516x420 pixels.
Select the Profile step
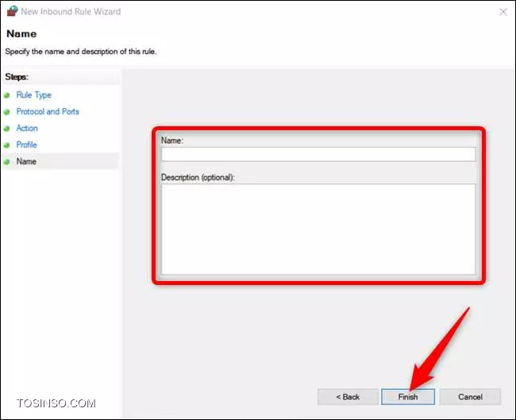coord(27,144)
